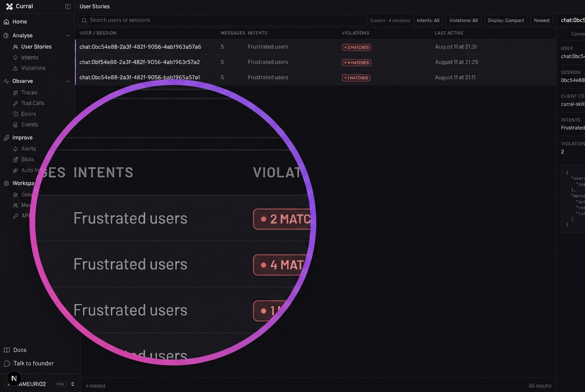The image size is (585, 392).
Task: Click the User Stories people icon
Action: coord(16,47)
